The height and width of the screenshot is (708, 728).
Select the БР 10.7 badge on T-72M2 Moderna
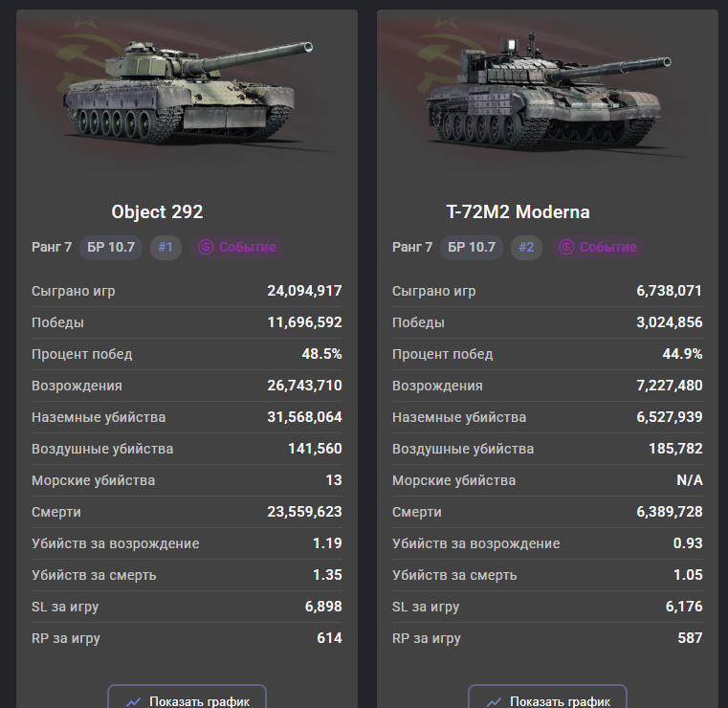pos(472,247)
